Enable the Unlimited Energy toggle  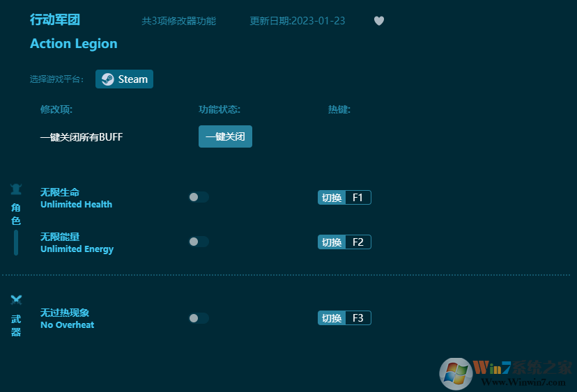pos(199,242)
